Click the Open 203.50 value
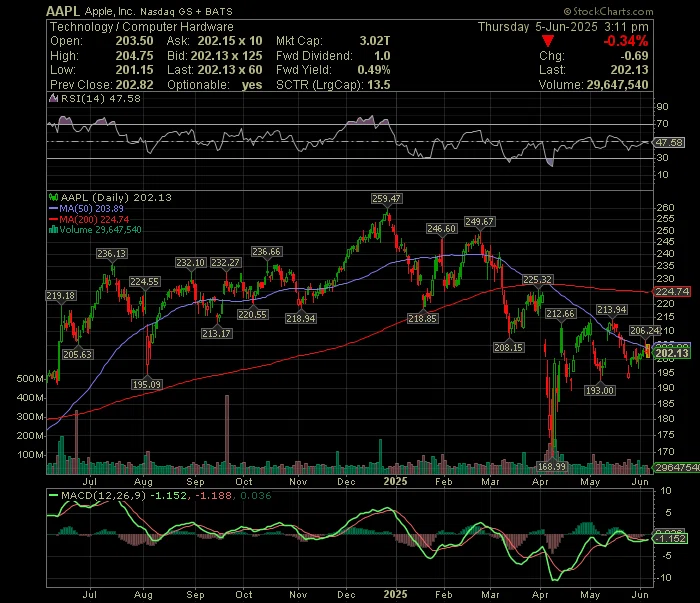700x603 pixels. click(x=134, y=41)
